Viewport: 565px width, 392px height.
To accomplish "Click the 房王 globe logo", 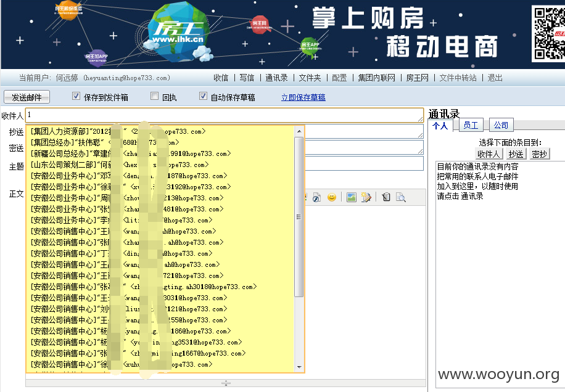I will pyautogui.click(x=178, y=31).
